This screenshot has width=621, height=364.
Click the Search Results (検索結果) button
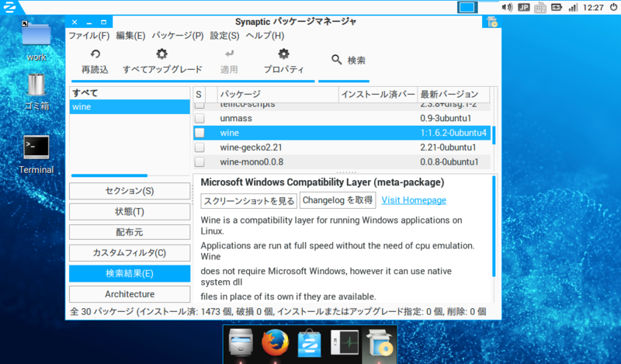[x=130, y=273]
